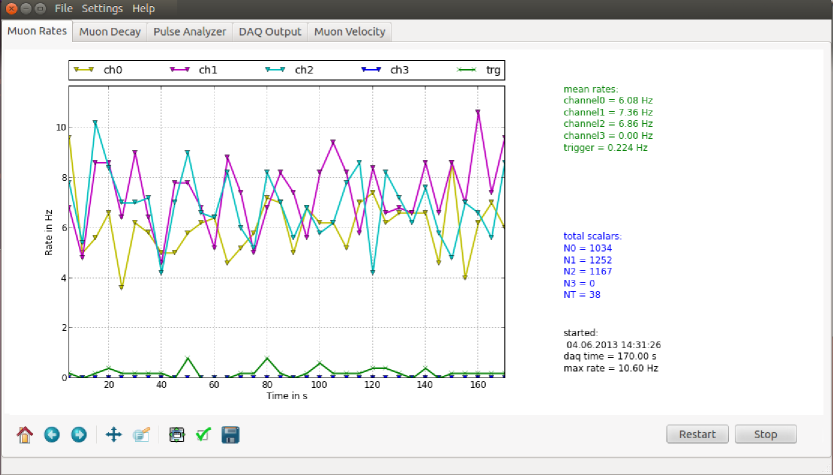This screenshot has height=475, width=834.
Task: Click the 'mean rates:' heading
Action: pyautogui.click(x=591, y=89)
